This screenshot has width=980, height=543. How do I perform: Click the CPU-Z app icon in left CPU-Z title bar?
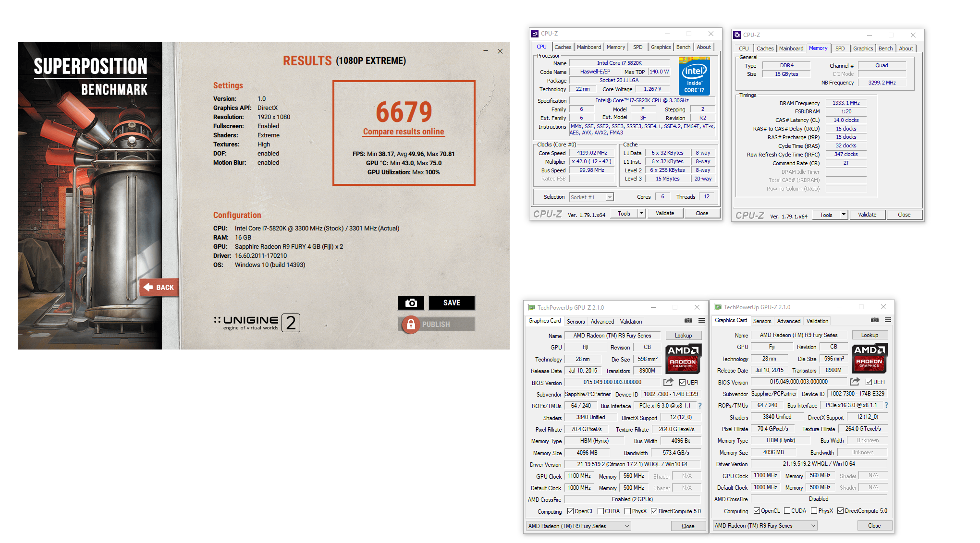pos(535,34)
